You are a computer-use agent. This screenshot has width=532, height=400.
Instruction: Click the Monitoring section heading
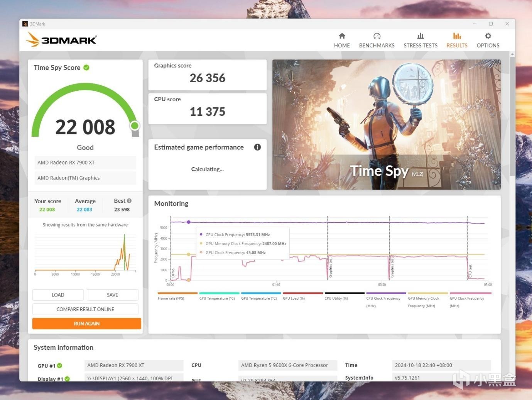[171, 203]
